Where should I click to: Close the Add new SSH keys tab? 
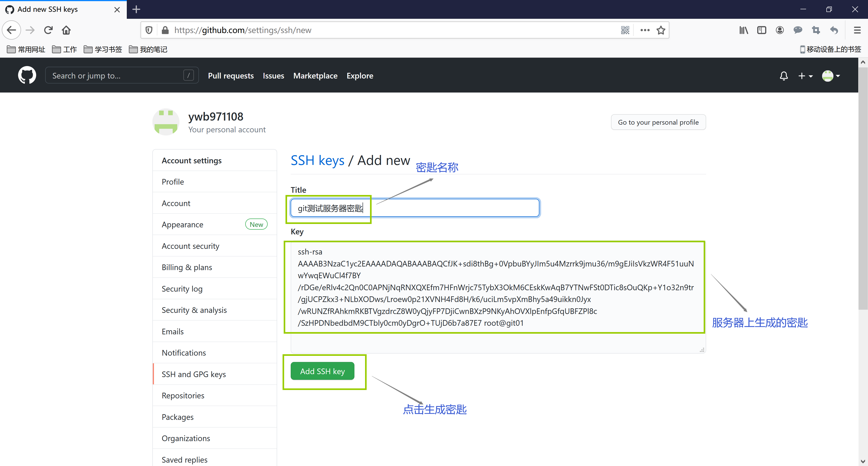pos(117,10)
